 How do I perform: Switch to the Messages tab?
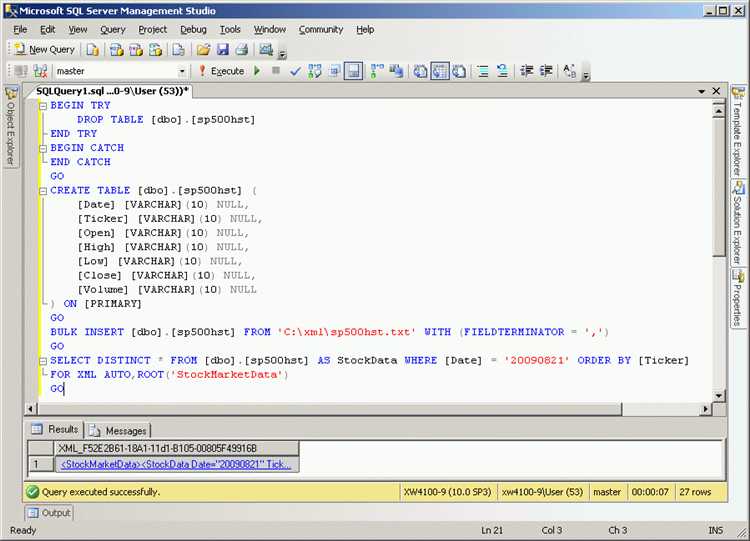pos(118,430)
